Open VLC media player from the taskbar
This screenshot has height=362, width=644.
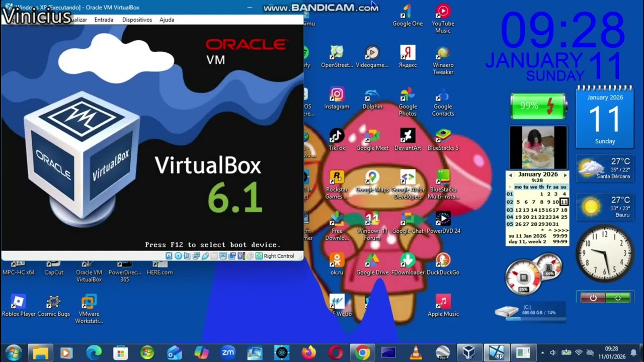416,353
